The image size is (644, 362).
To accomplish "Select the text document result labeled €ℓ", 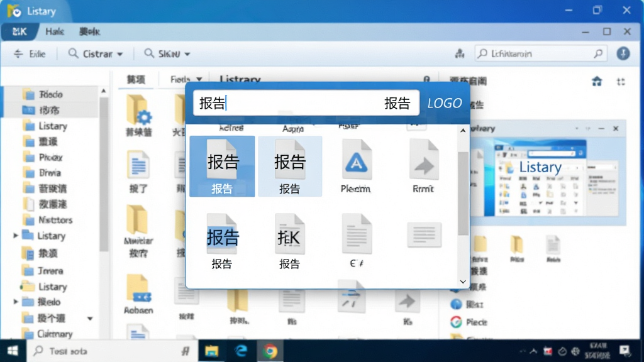I will [x=357, y=241].
